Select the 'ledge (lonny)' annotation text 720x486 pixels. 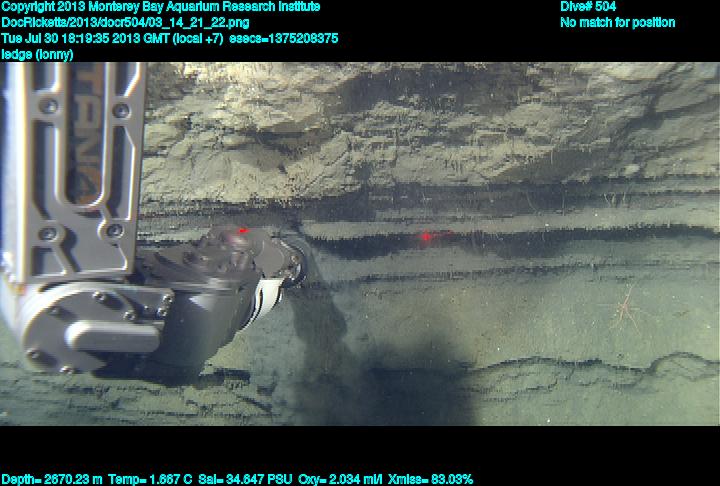point(37,54)
